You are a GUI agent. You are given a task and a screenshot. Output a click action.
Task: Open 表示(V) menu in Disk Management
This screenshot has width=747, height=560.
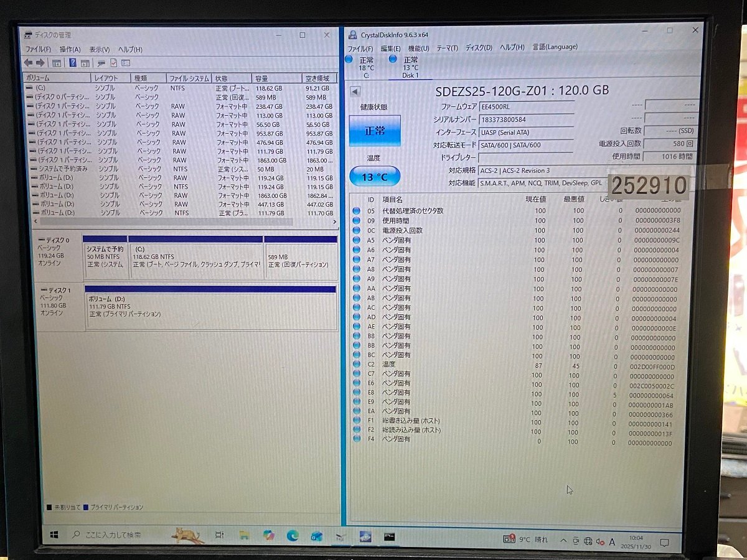(x=99, y=49)
